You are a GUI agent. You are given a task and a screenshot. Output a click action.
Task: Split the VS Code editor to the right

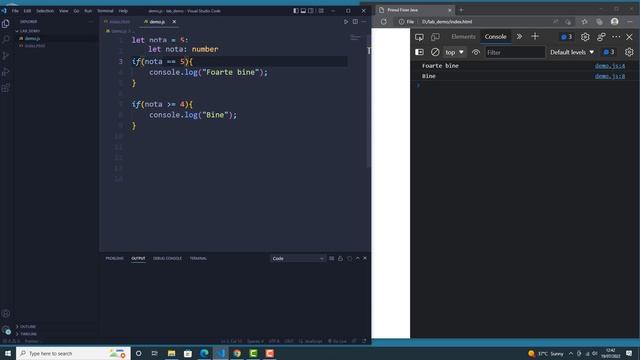(355, 22)
